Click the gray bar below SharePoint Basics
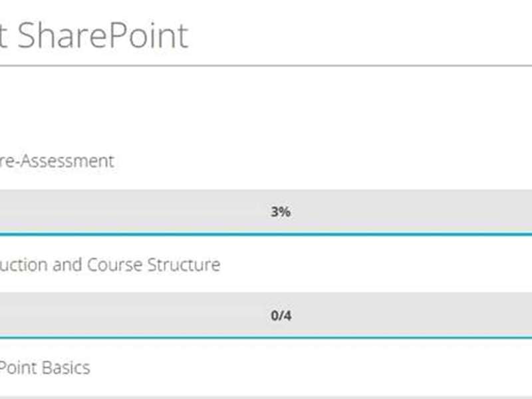Image resolution: width=532 pixels, height=399 pixels. pyautogui.click(x=266, y=397)
